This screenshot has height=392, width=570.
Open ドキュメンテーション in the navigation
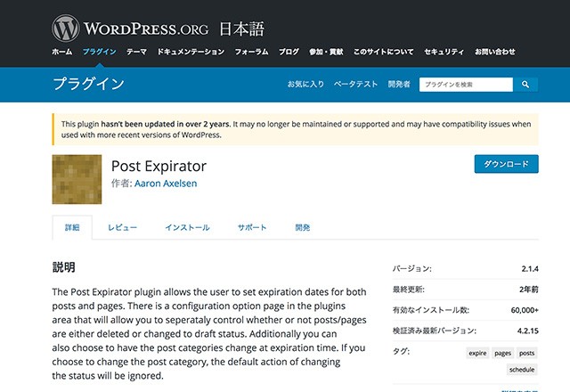pyautogui.click(x=191, y=52)
